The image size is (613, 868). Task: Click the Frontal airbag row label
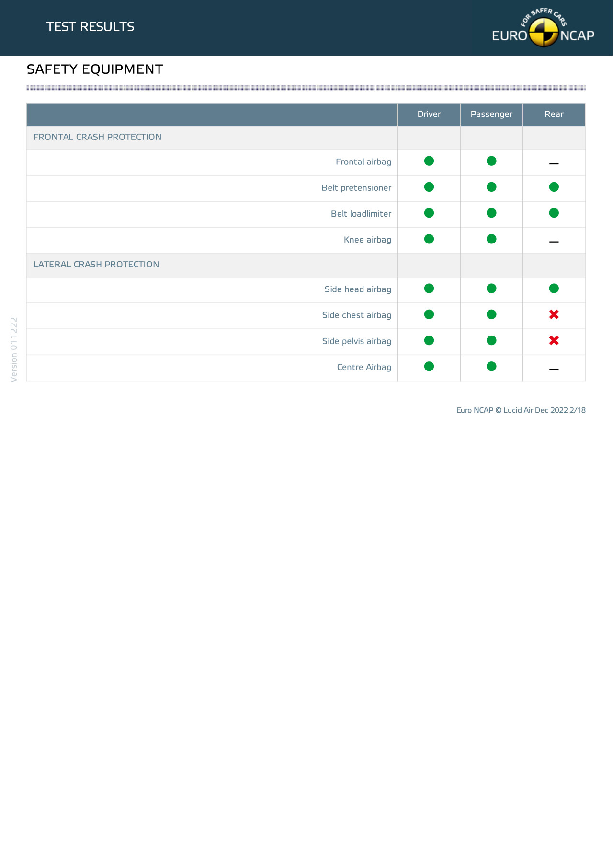pyautogui.click(x=363, y=162)
